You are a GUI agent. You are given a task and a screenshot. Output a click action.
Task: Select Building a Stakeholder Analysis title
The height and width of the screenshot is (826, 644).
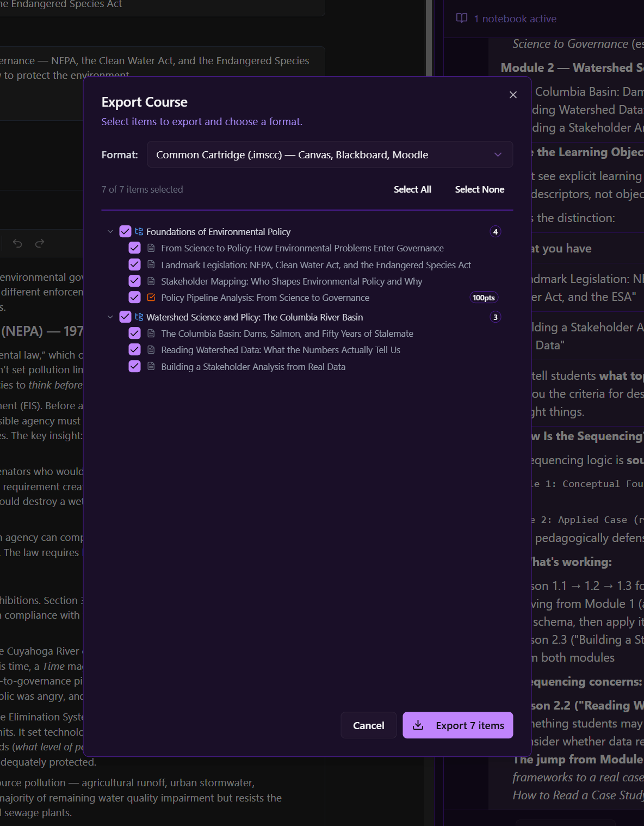(253, 367)
